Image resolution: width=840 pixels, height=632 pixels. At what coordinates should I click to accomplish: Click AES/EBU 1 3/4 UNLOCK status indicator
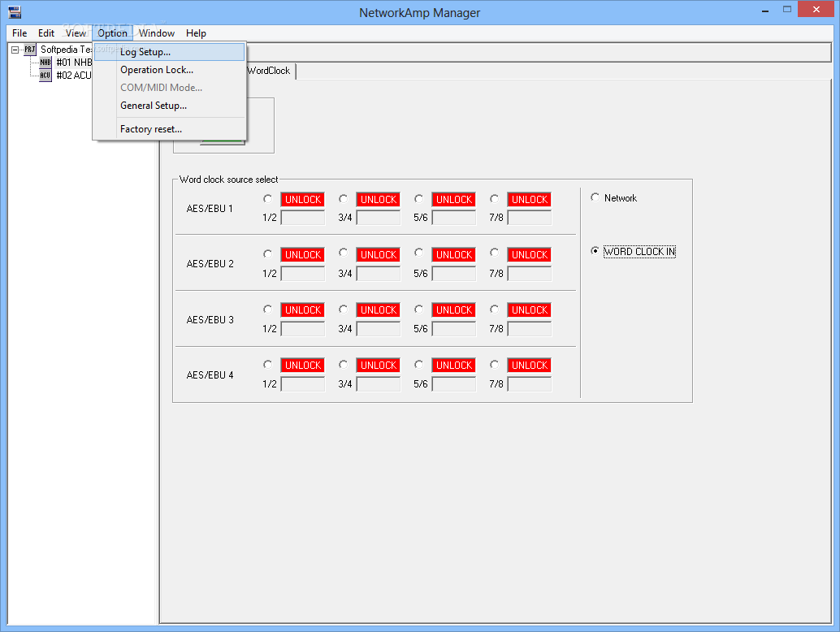tap(379, 200)
